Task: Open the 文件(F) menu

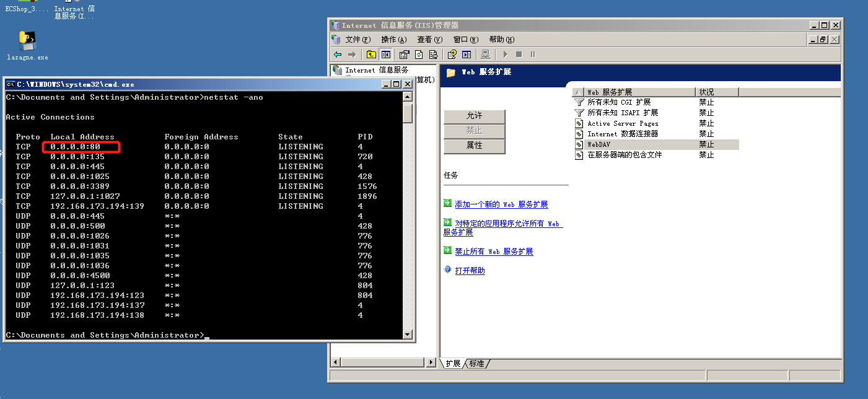Action: (x=358, y=40)
